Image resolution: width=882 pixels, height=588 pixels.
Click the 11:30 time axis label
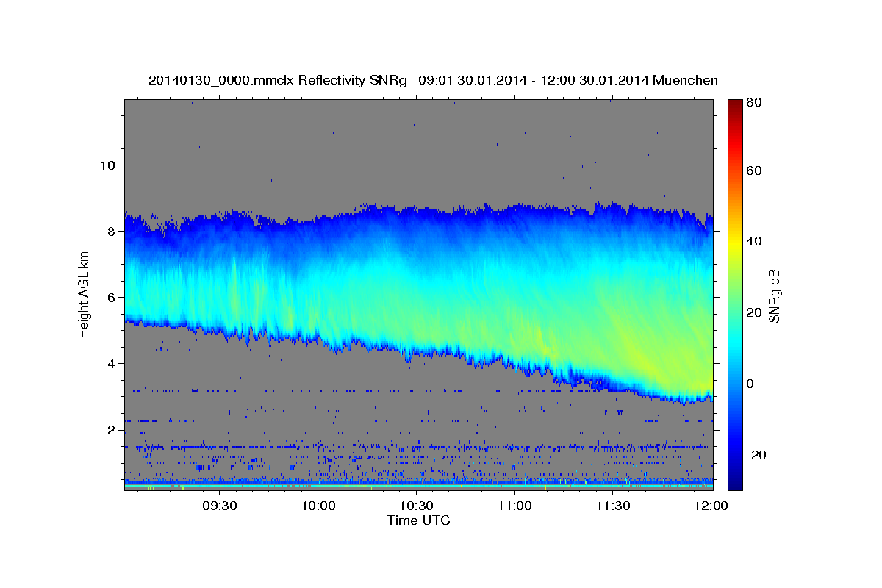coord(613,506)
